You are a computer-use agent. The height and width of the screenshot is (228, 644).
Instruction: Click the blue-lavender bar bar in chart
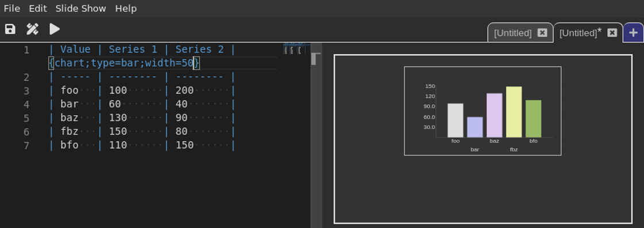pyautogui.click(x=475, y=127)
